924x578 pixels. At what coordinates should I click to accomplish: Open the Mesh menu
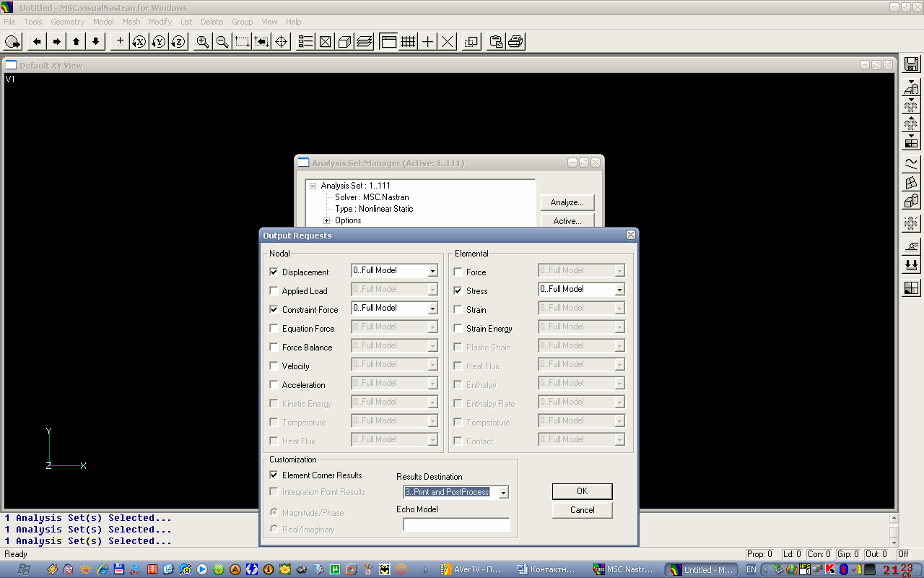pos(131,22)
